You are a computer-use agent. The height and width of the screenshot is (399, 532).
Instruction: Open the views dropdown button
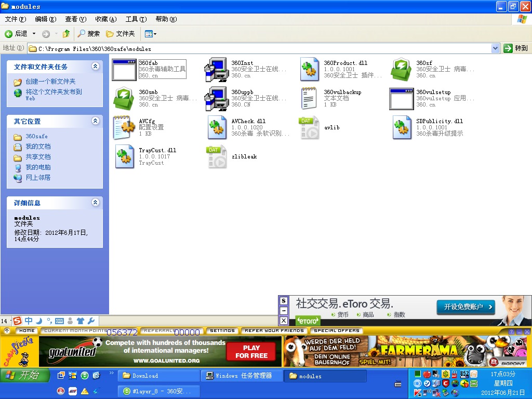pyautogui.click(x=150, y=34)
